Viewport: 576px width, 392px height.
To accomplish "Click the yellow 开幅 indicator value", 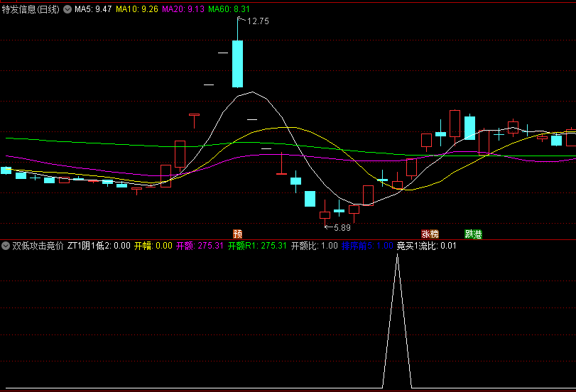I will pos(153,246).
